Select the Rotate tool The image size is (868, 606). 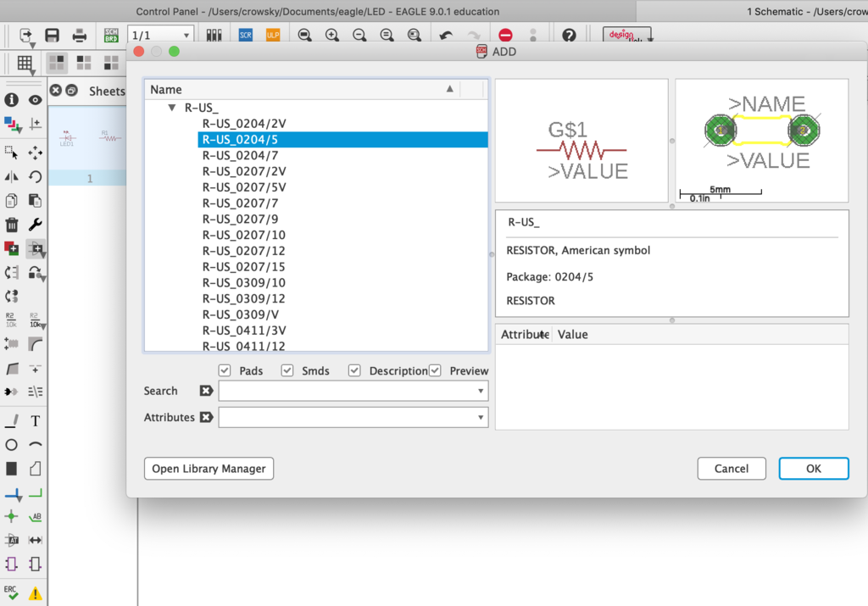point(35,176)
